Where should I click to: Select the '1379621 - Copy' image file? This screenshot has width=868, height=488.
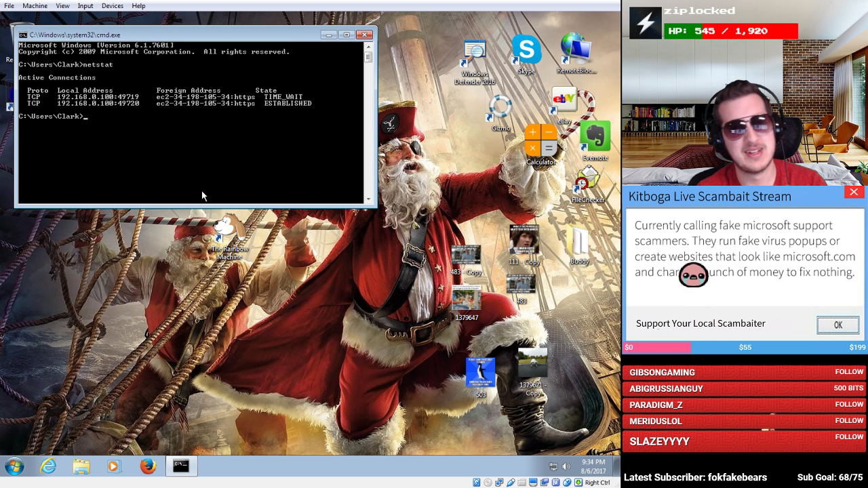click(533, 372)
